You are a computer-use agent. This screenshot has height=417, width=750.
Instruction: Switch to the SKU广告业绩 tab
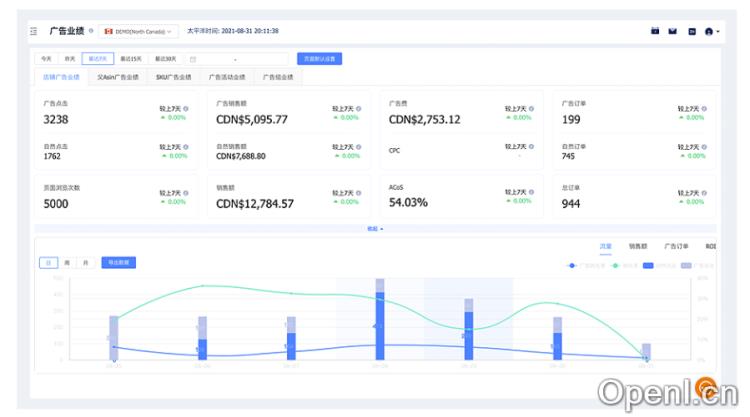[x=173, y=77]
